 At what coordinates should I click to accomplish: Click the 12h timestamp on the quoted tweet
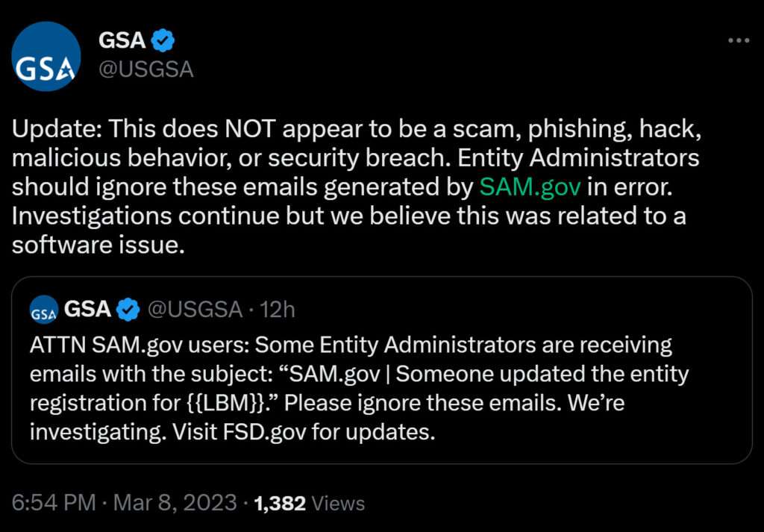278,309
